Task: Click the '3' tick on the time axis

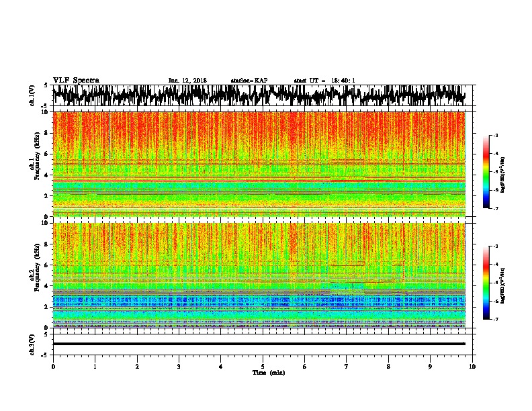Action: [179, 367]
